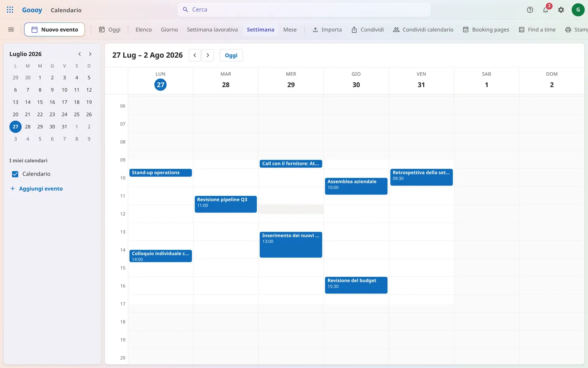Go to previous month in mini calendar
This screenshot has width=588, height=368.
point(80,54)
